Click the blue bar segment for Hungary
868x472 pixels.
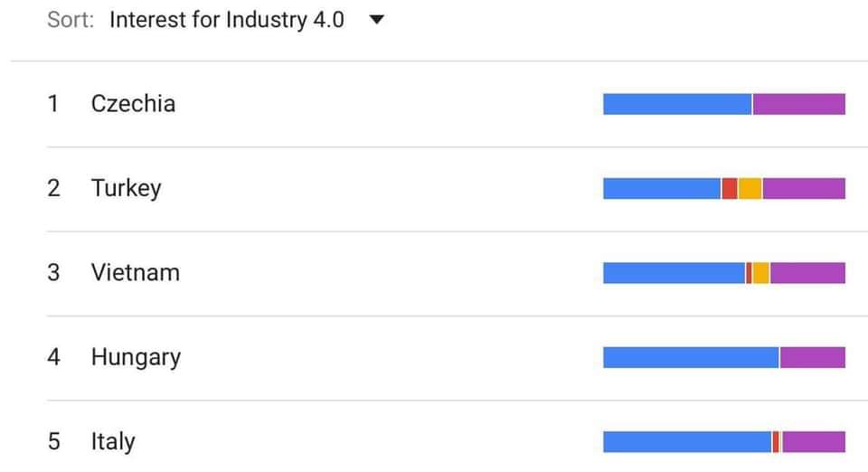click(691, 357)
